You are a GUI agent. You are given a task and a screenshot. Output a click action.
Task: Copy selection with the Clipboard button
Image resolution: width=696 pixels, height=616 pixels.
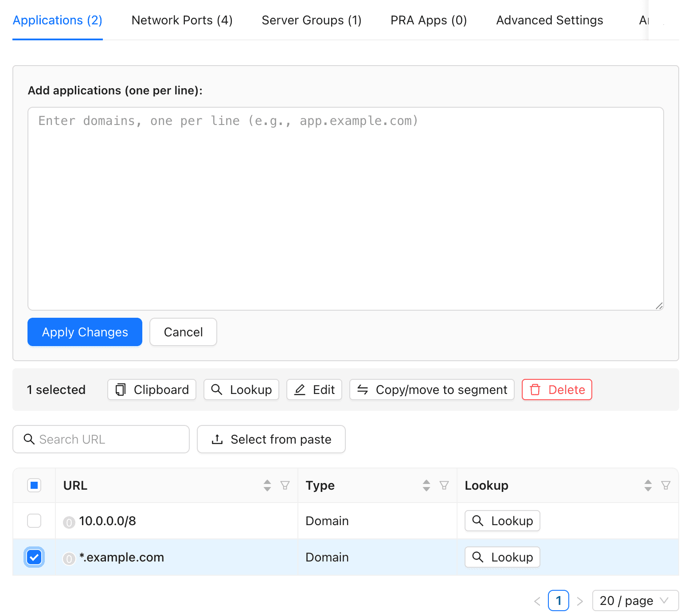pyautogui.click(x=152, y=390)
